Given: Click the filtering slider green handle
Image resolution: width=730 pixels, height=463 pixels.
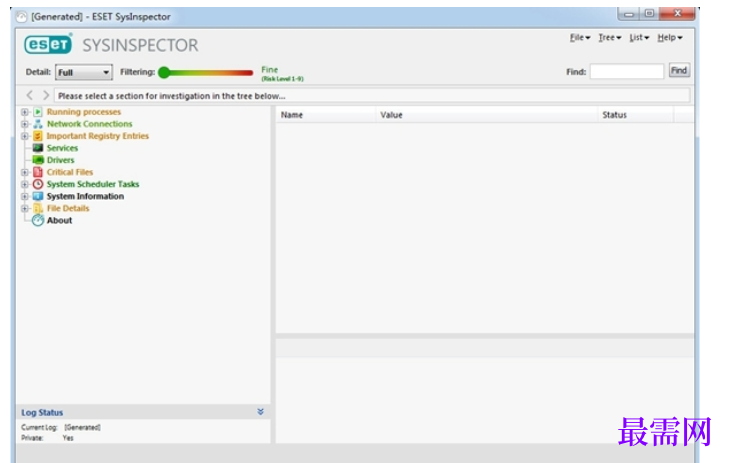Looking at the screenshot, I should [164, 73].
